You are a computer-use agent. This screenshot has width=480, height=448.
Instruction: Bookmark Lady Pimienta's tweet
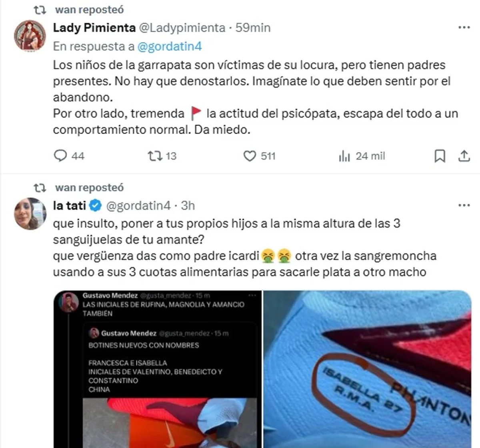coord(440,156)
